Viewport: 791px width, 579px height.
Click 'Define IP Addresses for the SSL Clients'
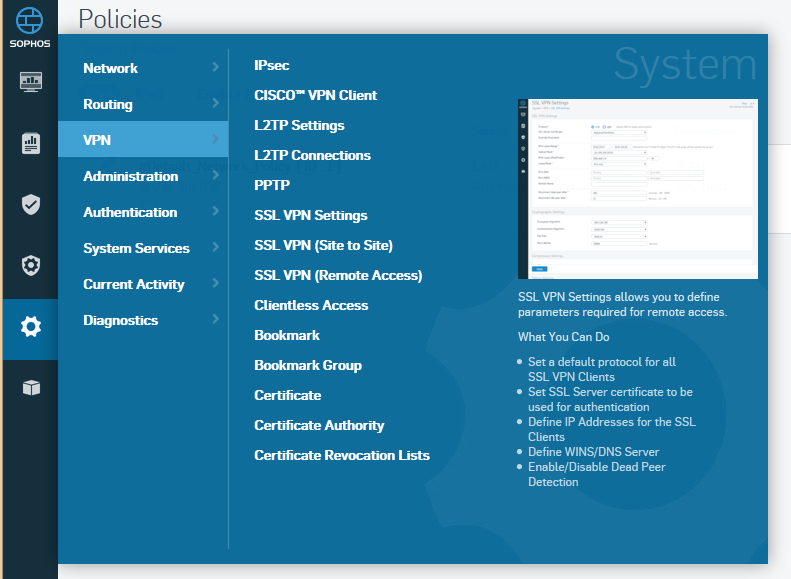pos(612,429)
